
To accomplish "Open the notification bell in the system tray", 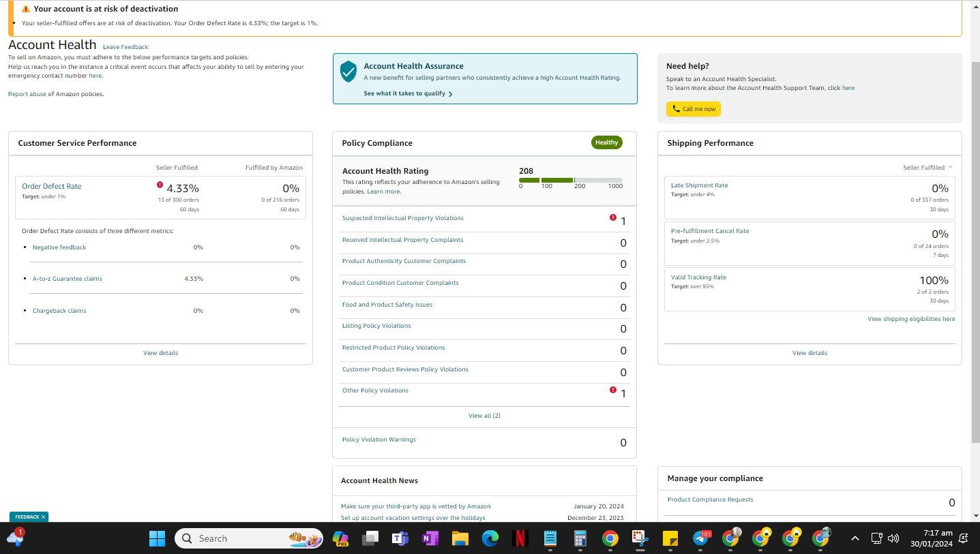I will click(964, 538).
